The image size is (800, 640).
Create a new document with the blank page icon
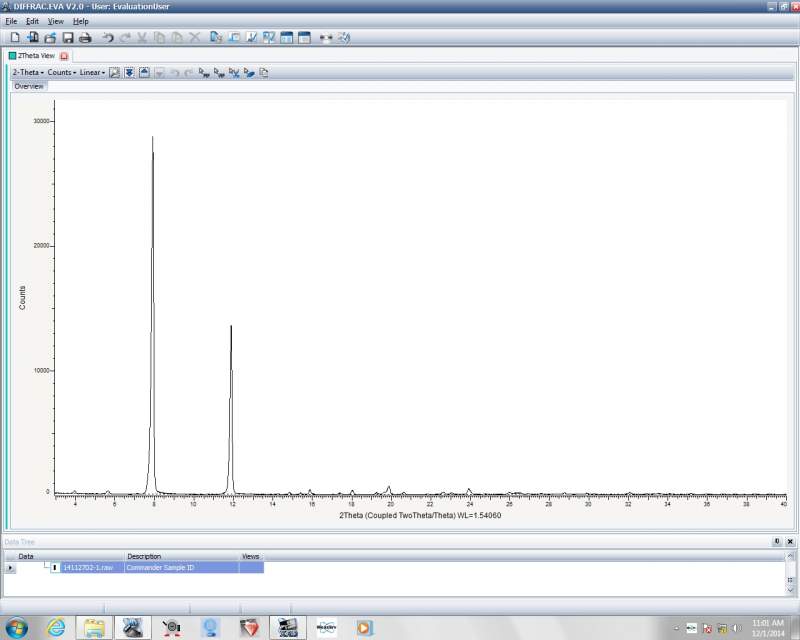click(15, 37)
